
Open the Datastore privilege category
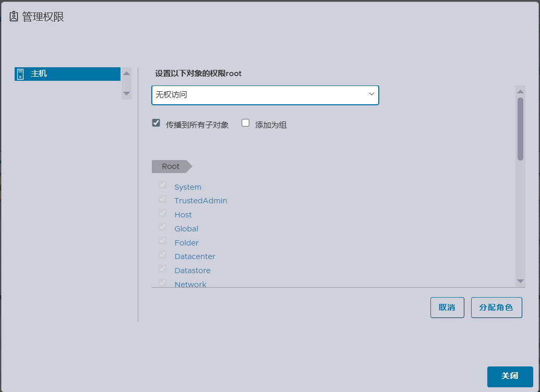[193, 271]
